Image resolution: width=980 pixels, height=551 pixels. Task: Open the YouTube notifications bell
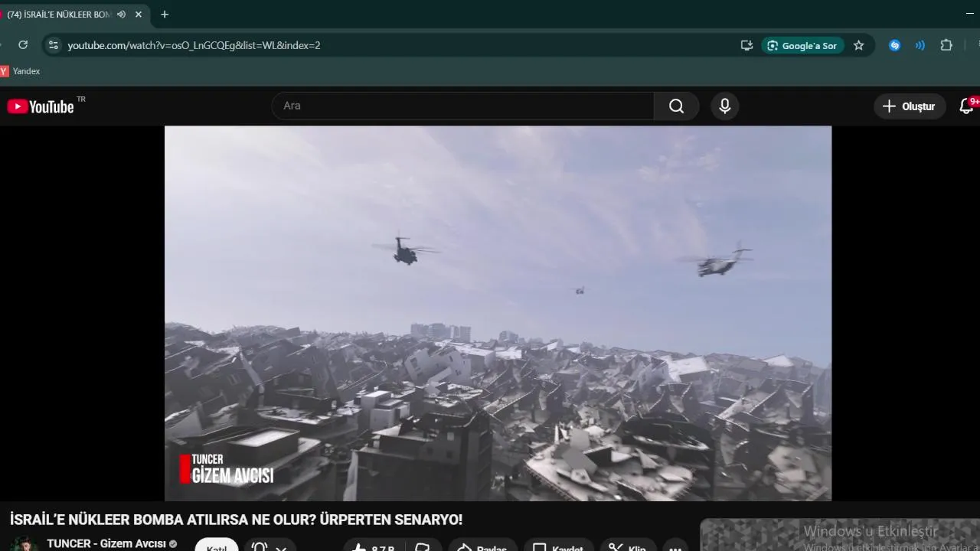pyautogui.click(x=966, y=106)
